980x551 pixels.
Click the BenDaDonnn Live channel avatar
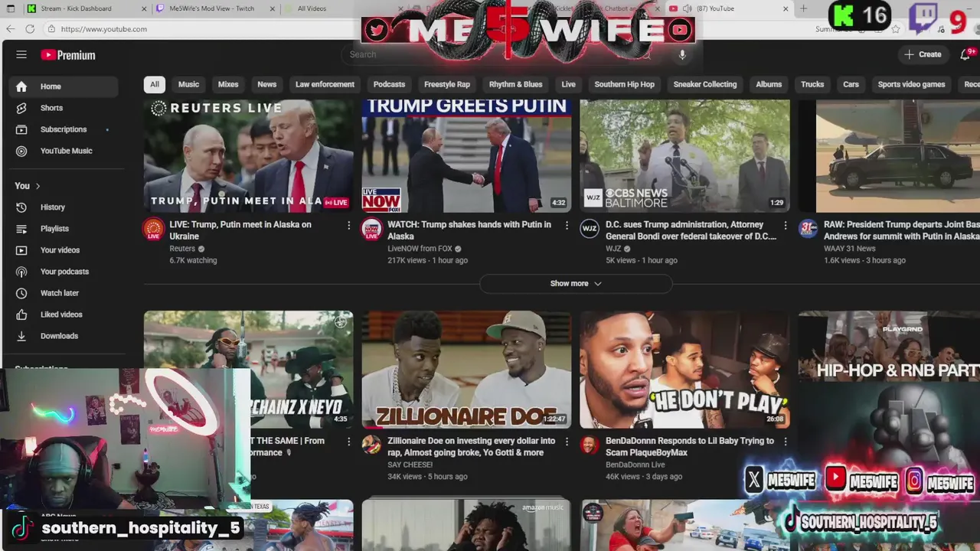[x=590, y=445]
